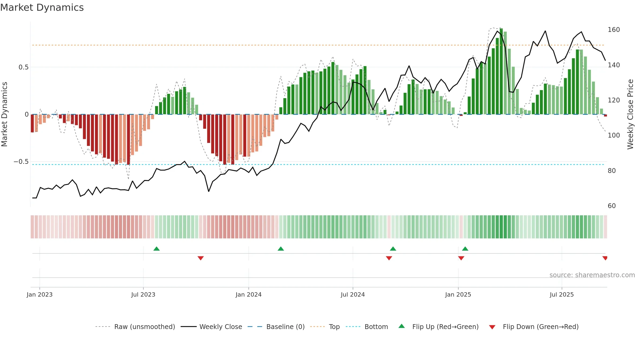Select the last Flip Down marker at chart end
This screenshot has height=362, width=644.
[x=605, y=258]
